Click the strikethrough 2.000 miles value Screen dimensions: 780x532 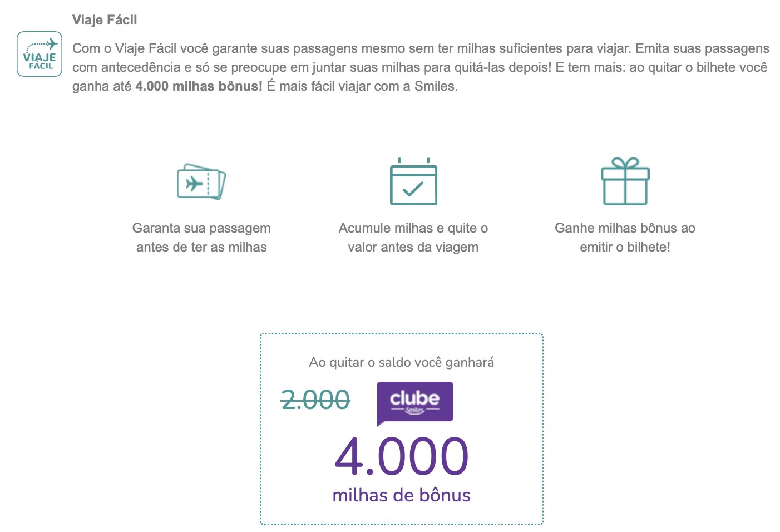[315, 400]
